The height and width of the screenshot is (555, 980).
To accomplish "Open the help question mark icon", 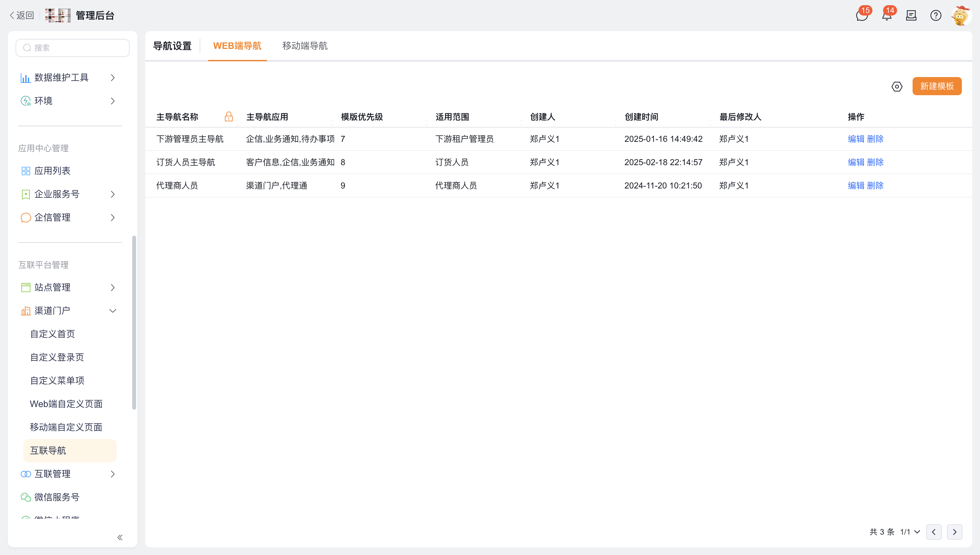I will (x=936, y=16).
